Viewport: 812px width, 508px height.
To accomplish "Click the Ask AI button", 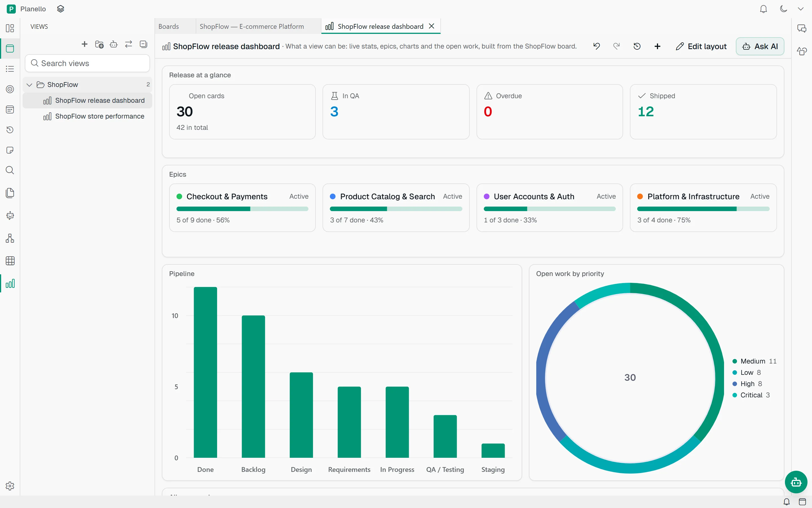I will pos(760,46).
